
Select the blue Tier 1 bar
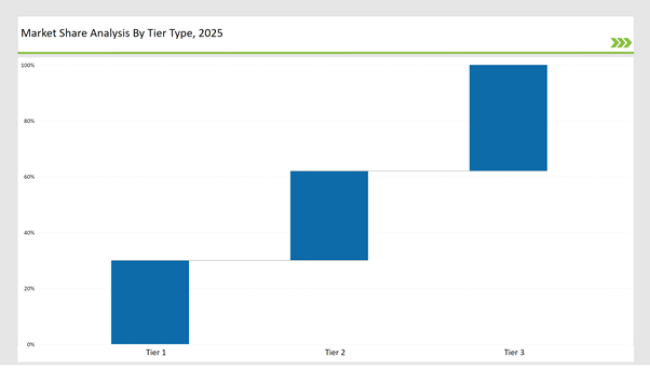150,302
